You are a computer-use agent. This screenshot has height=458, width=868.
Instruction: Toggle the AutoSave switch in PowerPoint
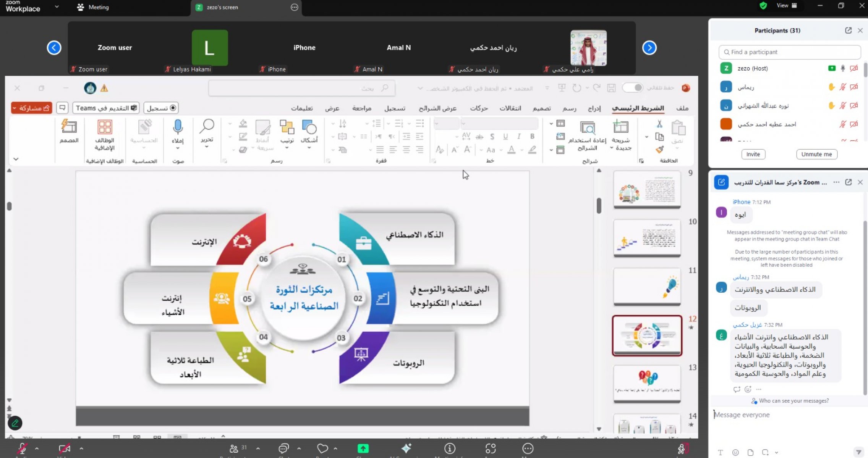[633, 88]
